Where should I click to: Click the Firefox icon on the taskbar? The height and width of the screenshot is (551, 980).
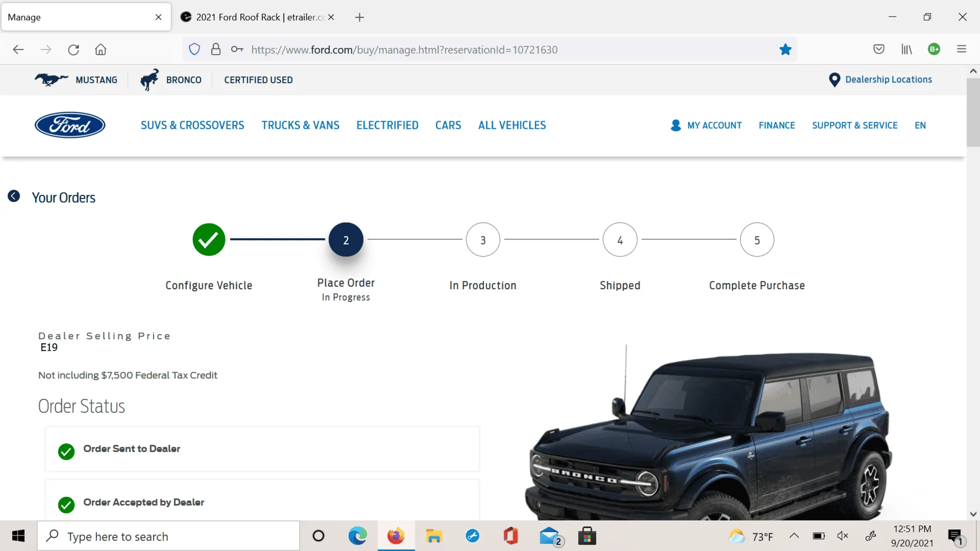[396, 536]
